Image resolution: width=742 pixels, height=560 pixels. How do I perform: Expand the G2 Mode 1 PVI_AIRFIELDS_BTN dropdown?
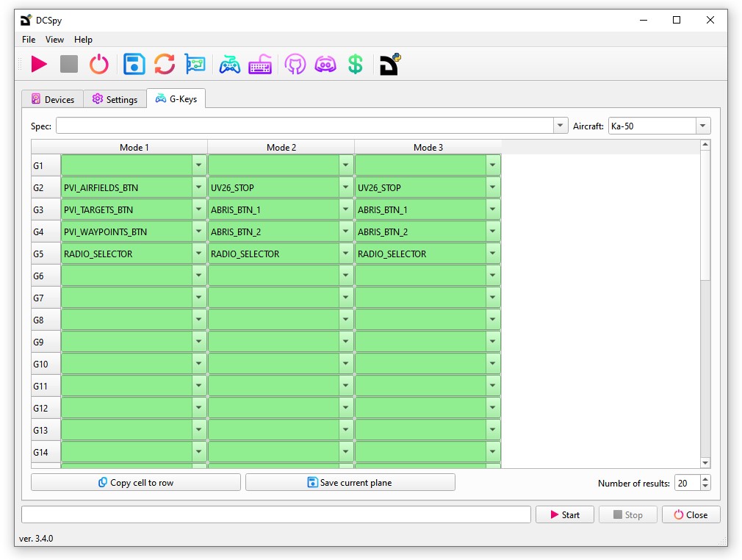(x=198, y=188)
